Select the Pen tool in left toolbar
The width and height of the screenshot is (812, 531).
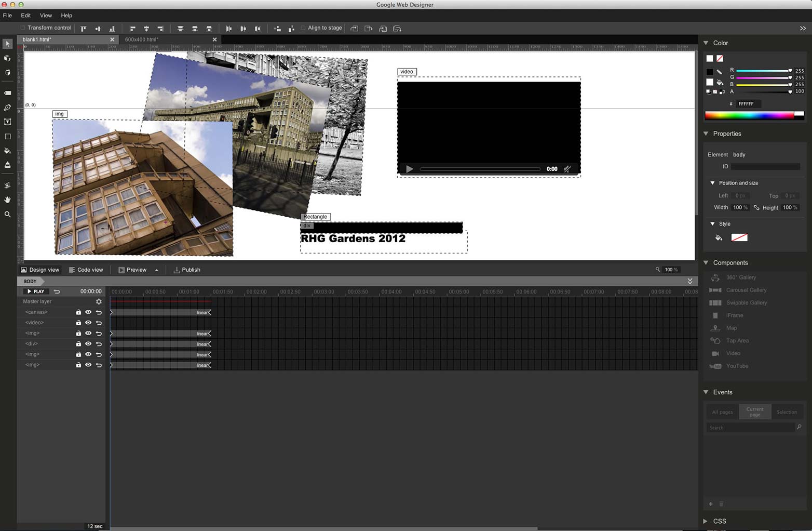coord(7,108)
